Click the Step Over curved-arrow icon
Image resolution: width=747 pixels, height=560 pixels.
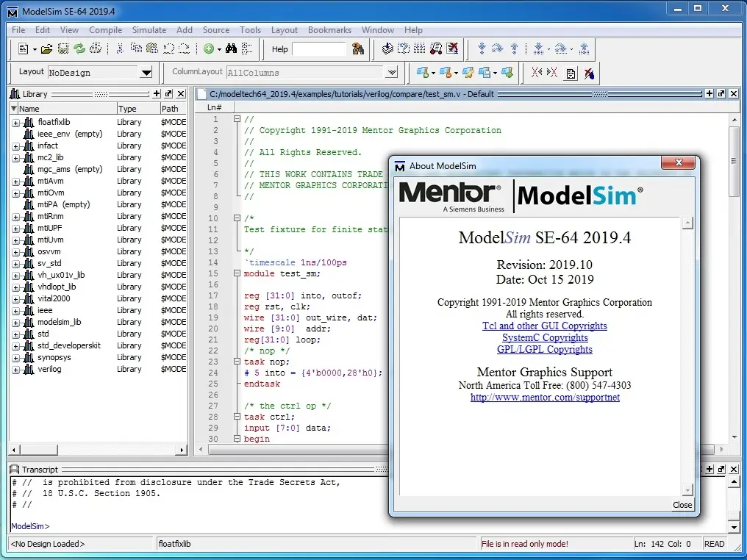(x=497, y=49)
